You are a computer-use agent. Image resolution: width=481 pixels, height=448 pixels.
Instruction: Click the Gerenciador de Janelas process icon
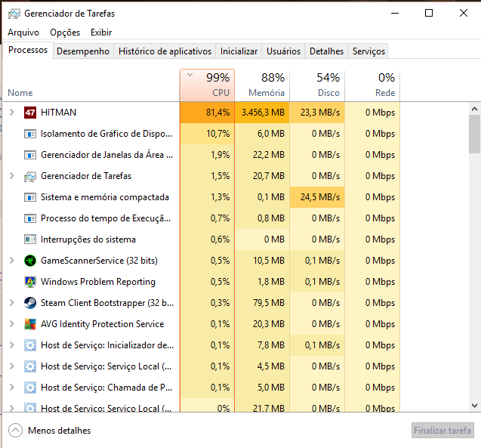30,155
